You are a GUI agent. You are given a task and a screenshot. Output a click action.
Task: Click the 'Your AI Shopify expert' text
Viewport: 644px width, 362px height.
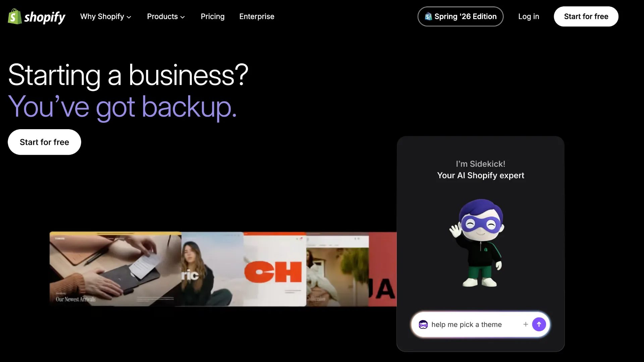[x=480, y=175]
